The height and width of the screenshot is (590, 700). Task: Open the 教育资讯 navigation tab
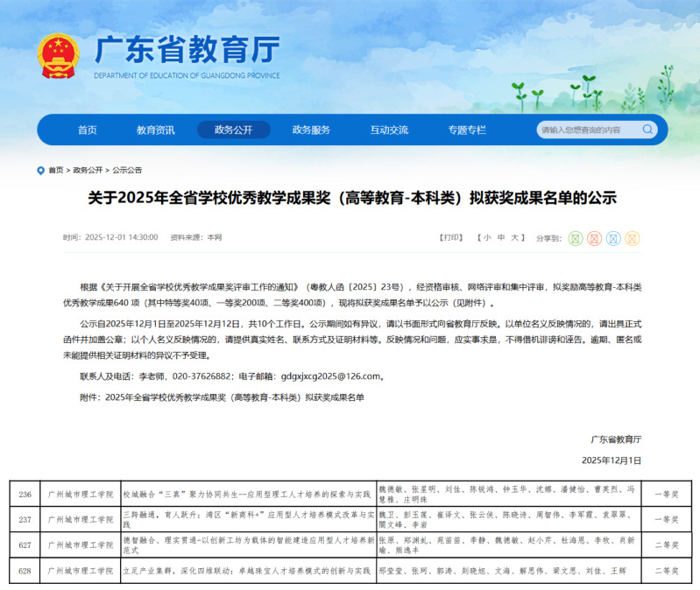[x=156, y=130]
